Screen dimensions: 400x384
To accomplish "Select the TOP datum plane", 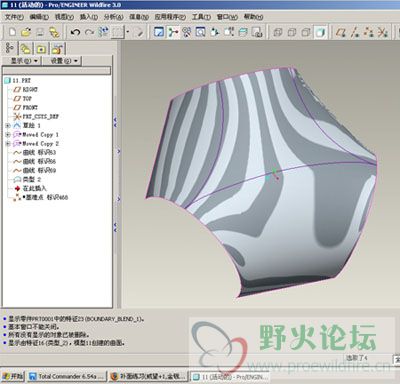I will coord(23,99).
